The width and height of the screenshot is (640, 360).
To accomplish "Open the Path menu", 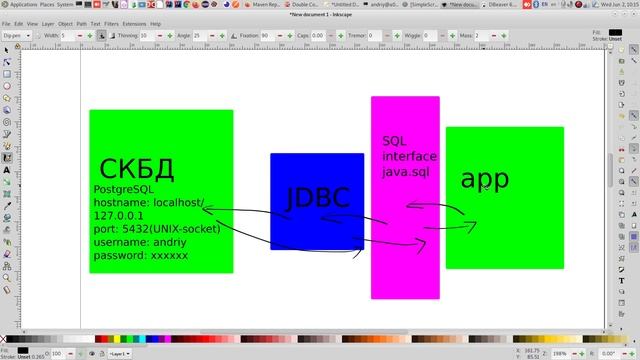I will click(82, 24).
